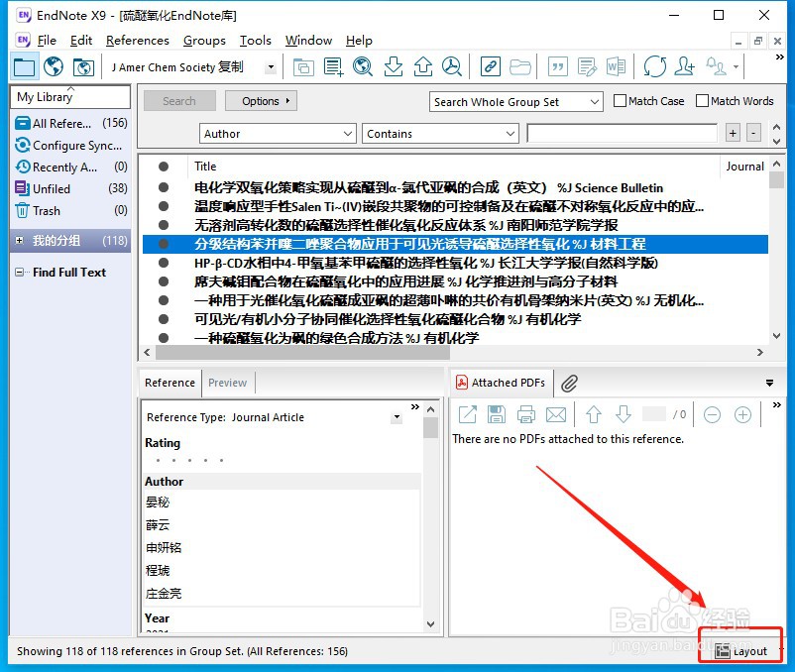Open Activity Feed dropdown arrow
Screen dimensions: 795x672
pos(736,66)
